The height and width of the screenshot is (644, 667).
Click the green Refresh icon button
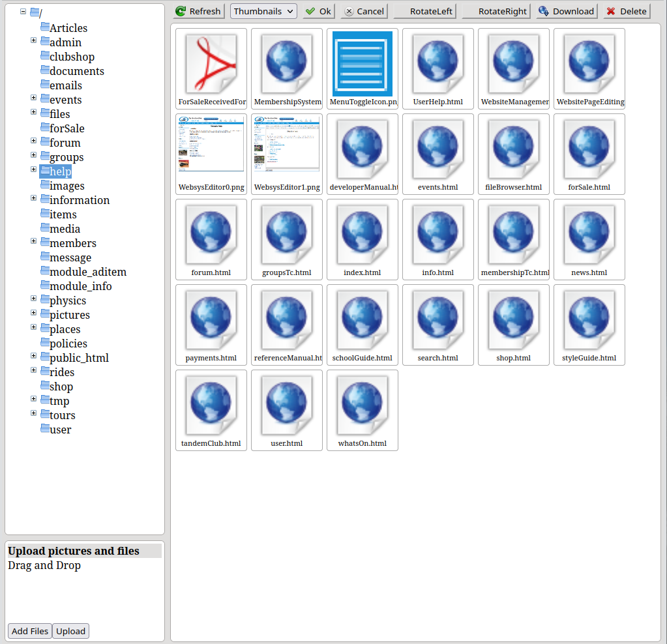coord(199,11)
